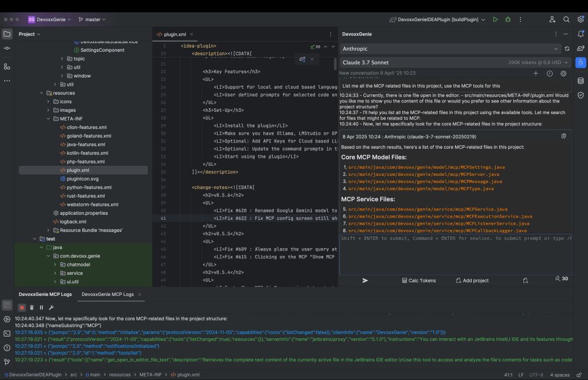
Task: Click the search icon labeled 30
Action: 562,279
